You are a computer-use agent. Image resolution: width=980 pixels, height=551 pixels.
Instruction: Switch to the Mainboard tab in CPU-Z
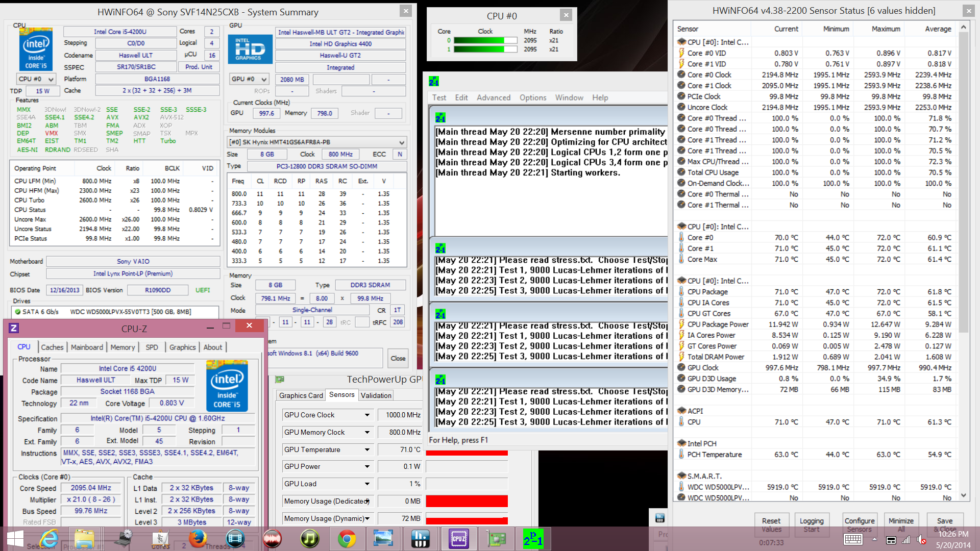point(87,347)
